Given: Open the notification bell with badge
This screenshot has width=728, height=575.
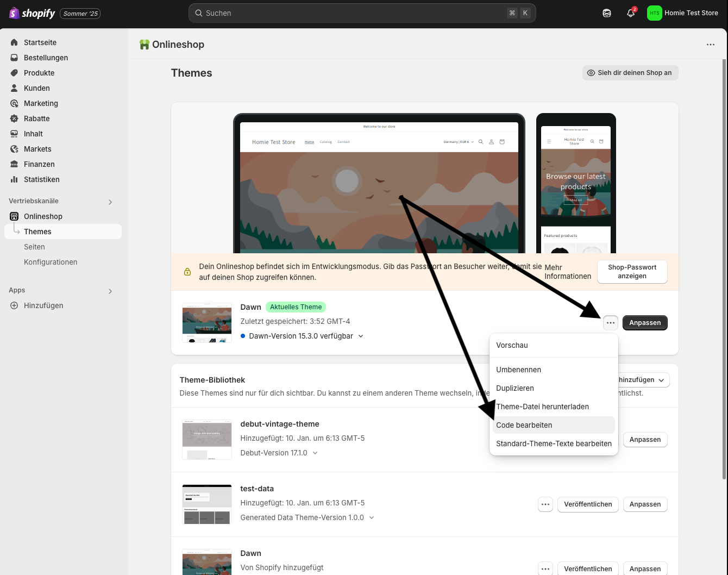Looking at the screenshot, I should coord(630,12).
